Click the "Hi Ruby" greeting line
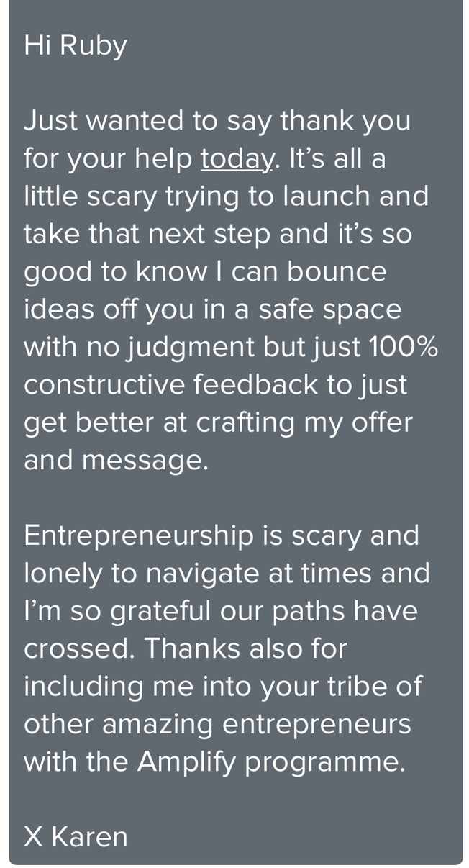This screenshot has height=868, width=469. click(x=76, y=45)
